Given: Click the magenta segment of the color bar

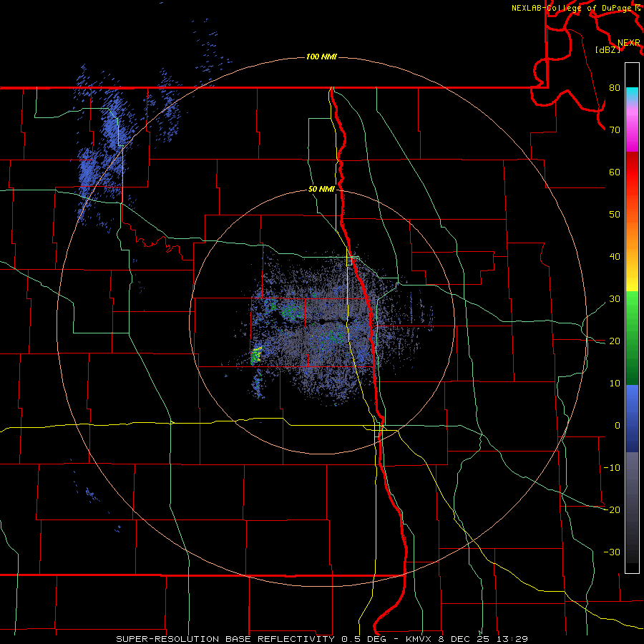Looking at the screenshot, I should coord(632,132).
